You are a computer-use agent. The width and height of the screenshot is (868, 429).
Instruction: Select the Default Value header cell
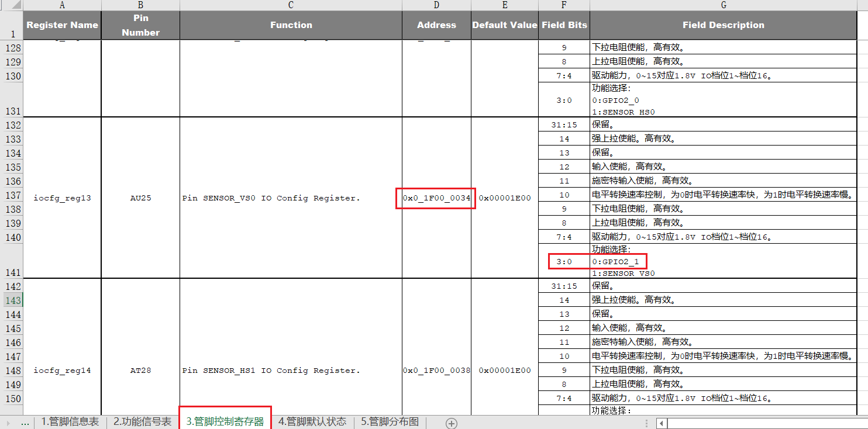(505, 25)
